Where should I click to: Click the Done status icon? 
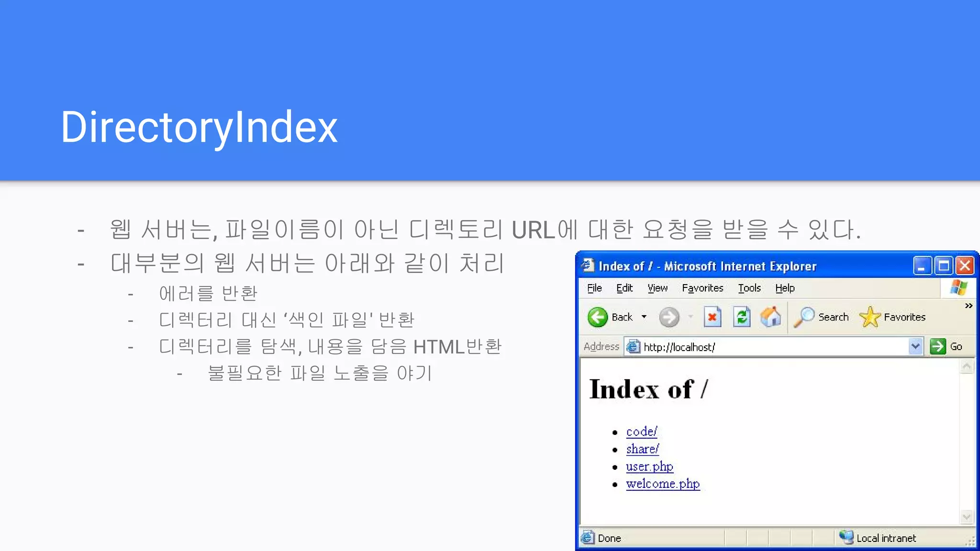(588, 538)
